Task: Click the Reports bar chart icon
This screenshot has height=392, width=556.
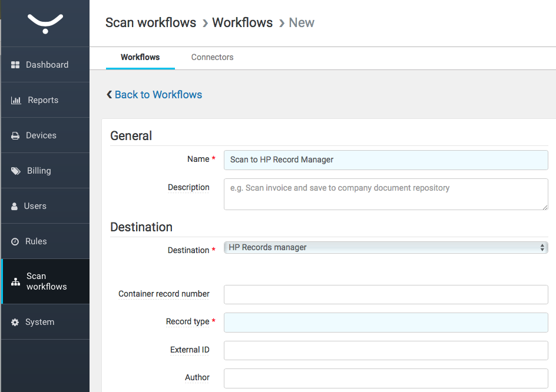Action: pos(16,100)
